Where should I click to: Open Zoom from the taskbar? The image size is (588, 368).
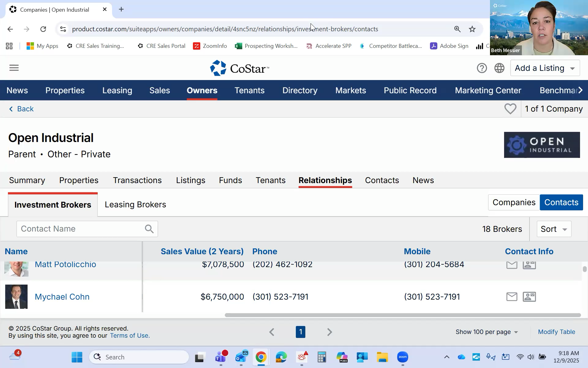click(x=403, y=357)
